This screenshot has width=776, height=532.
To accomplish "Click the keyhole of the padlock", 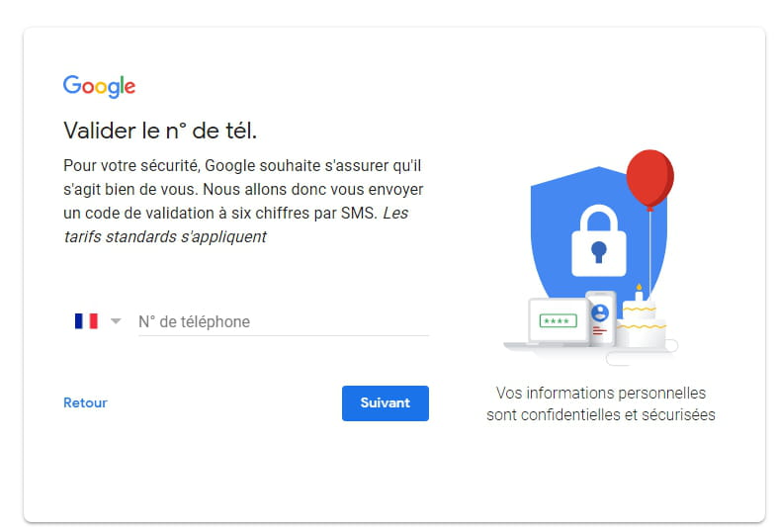I will [x=599, y=252].
